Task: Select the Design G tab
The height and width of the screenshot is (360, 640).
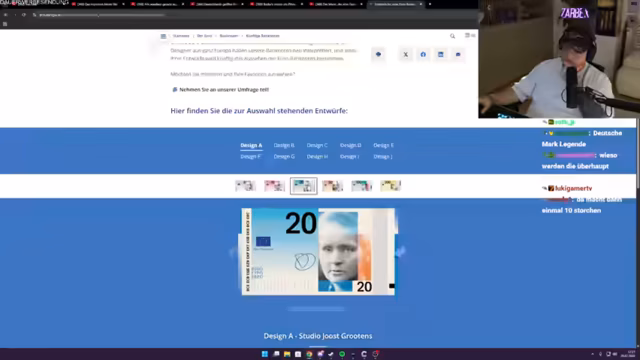Action: 284,156
